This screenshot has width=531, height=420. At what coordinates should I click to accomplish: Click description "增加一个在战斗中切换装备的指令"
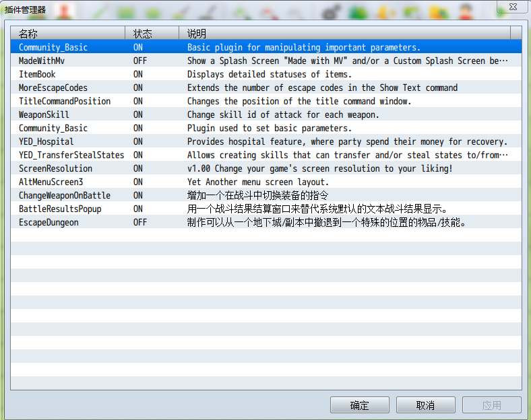[x=257, y=195]
